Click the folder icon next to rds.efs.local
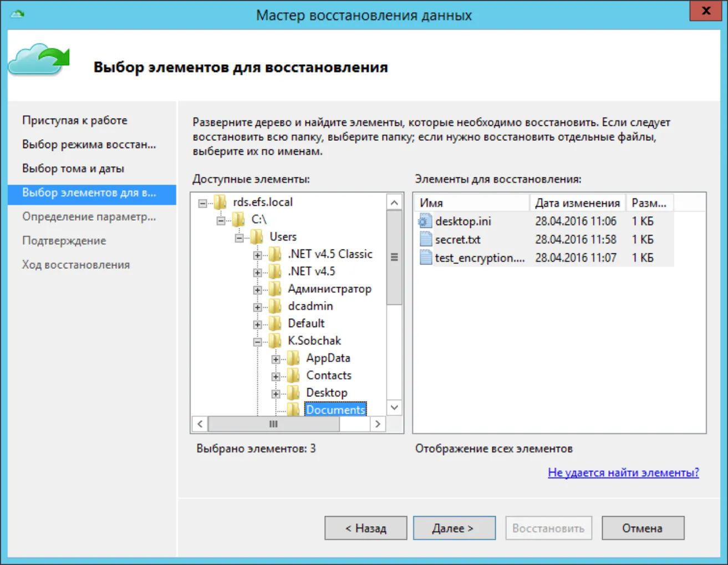Viewport: 728px width, 565px height. point(220,202)
